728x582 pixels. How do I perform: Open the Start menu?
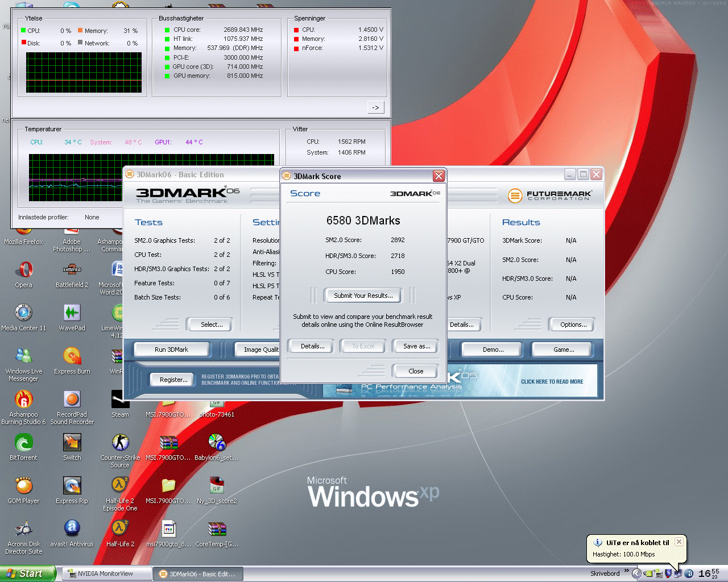click(28, 574)
